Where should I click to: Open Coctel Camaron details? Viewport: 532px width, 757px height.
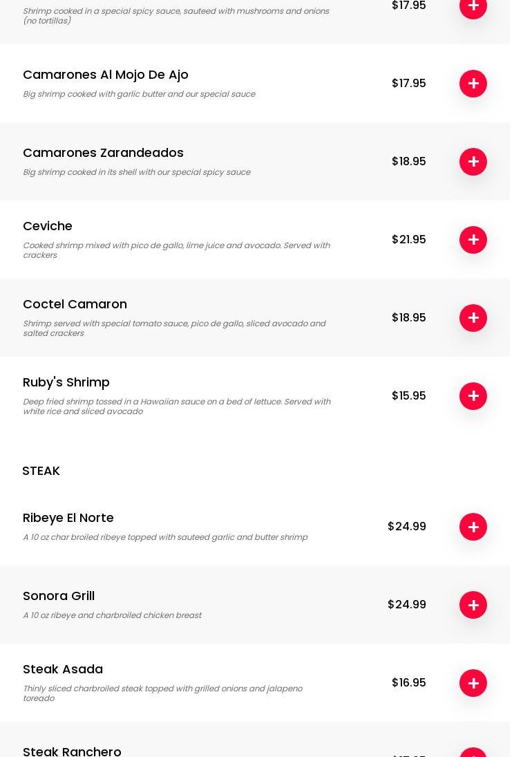coord(75,304)
